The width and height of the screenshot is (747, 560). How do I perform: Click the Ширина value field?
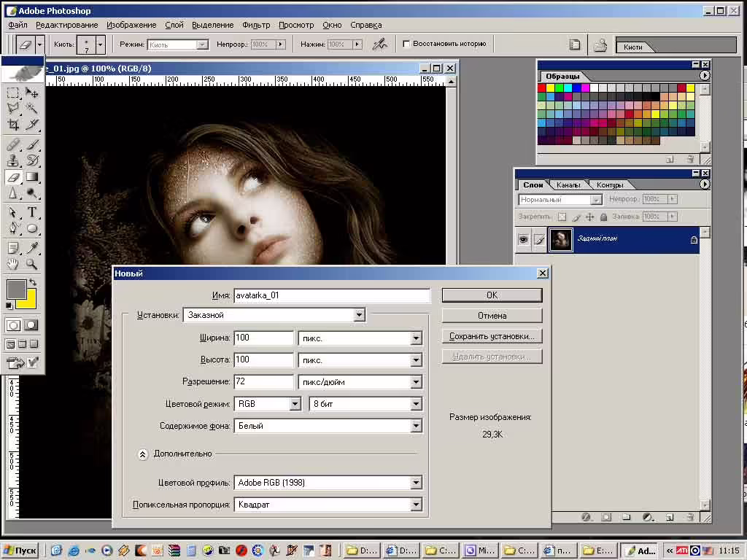[263, 338]
